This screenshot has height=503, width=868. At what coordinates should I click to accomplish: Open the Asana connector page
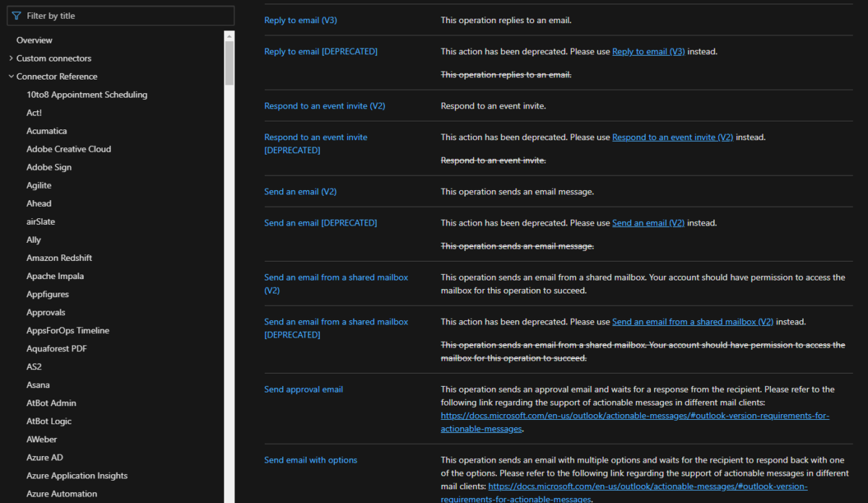38,384
